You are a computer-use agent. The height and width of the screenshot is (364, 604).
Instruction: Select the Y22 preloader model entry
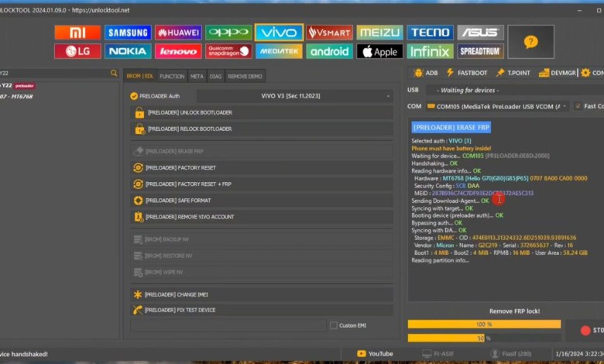click(x=19, y=86)
